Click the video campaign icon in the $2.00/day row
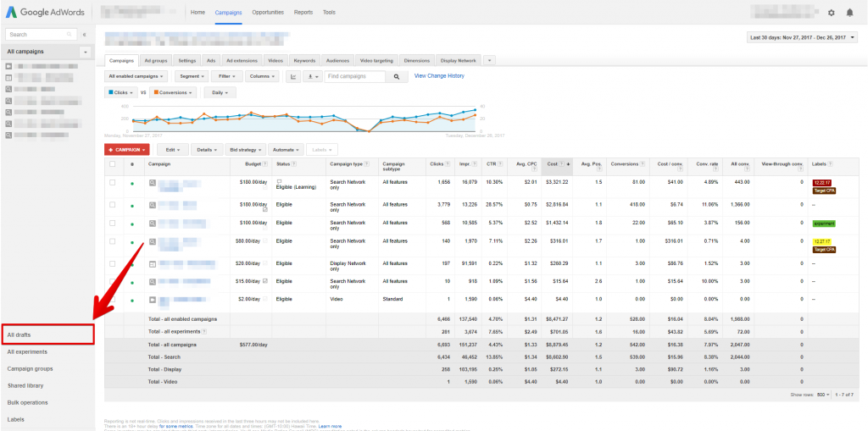The height and width of the screenshot is (431, 868). [x=153, y=299]
